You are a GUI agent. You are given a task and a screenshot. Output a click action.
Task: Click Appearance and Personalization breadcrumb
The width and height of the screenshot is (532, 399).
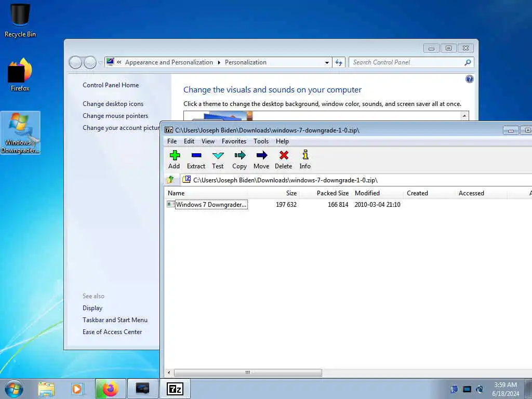pos(169,62)
